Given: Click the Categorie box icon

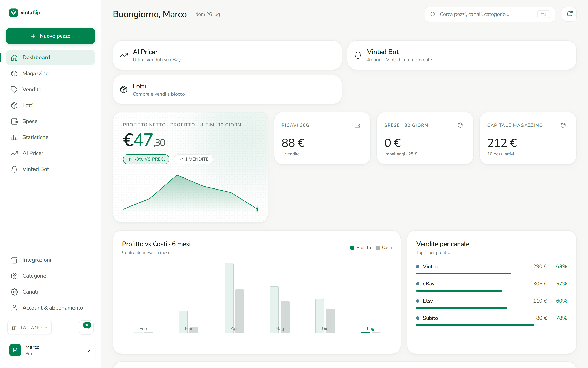Looking at the screenshot, I should coord(14,276).
